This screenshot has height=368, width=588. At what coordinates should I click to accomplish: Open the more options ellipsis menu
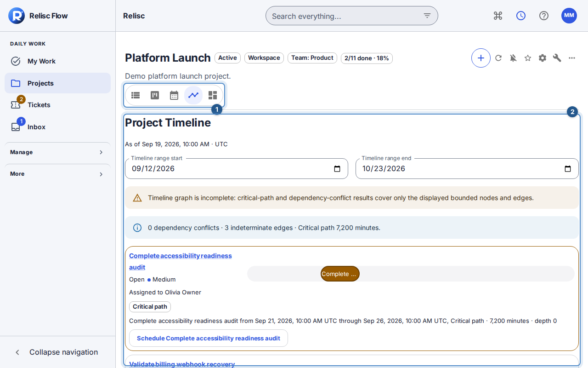(572, 58)
